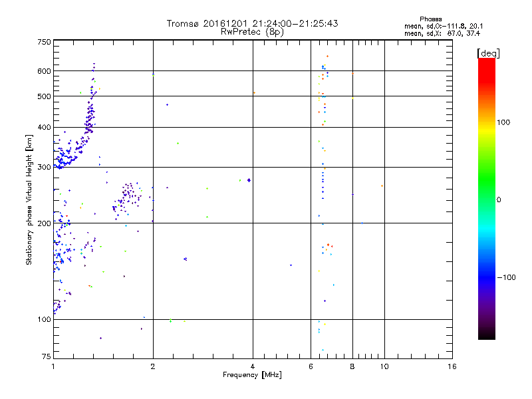The image size is (532, 399).
Task: Click the 'Phases' legend heading
Action: pos(430,19)
